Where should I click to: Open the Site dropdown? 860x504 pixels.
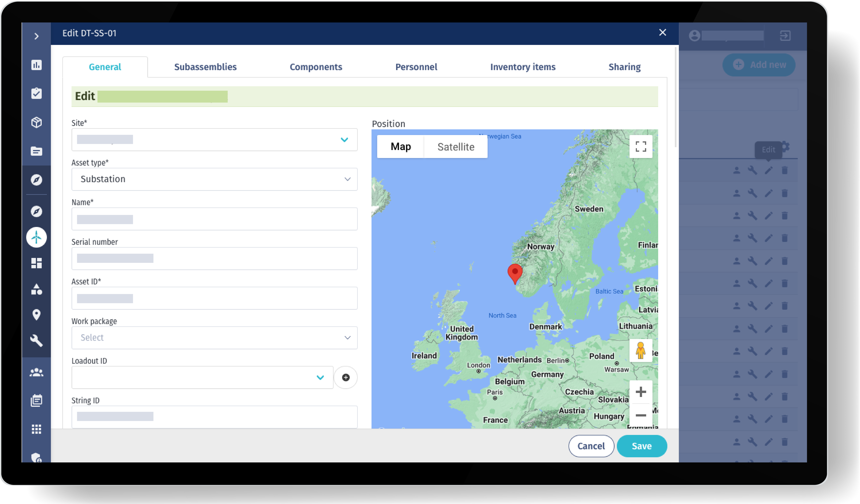pyautogui.click(x=214, y=140)
